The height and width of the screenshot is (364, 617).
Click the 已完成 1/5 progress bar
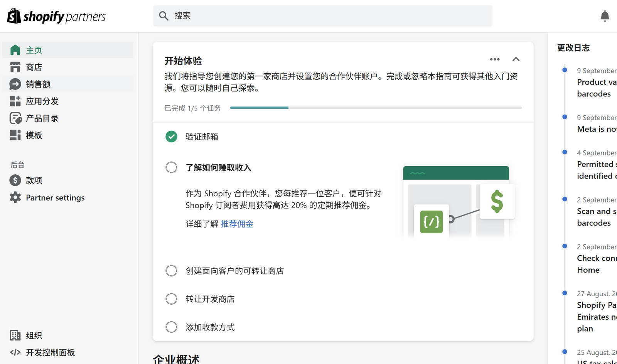(x=376, y=108)
